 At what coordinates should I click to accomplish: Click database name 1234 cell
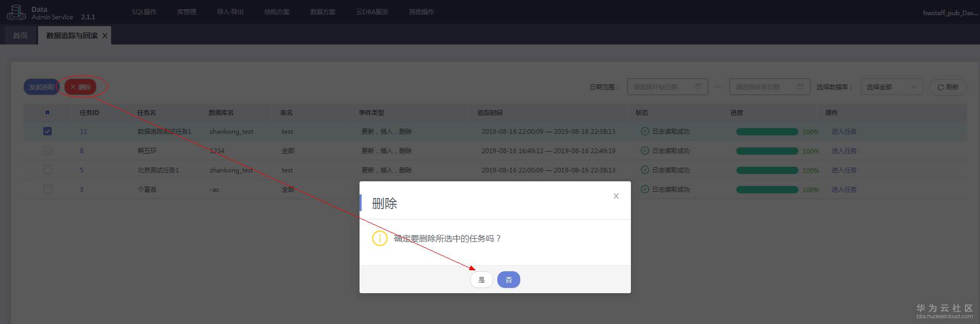pyautogui.click(x=217, y=151)
